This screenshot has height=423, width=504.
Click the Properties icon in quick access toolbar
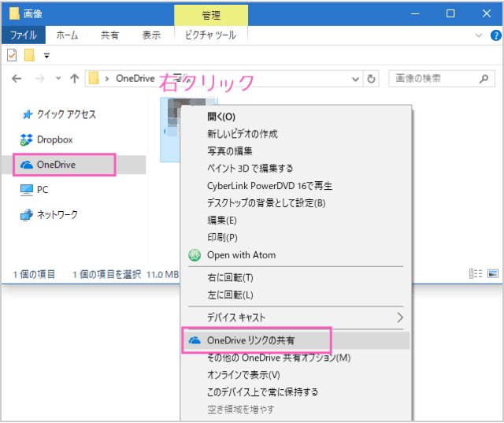pyautogui.click(x=12, y=55)
